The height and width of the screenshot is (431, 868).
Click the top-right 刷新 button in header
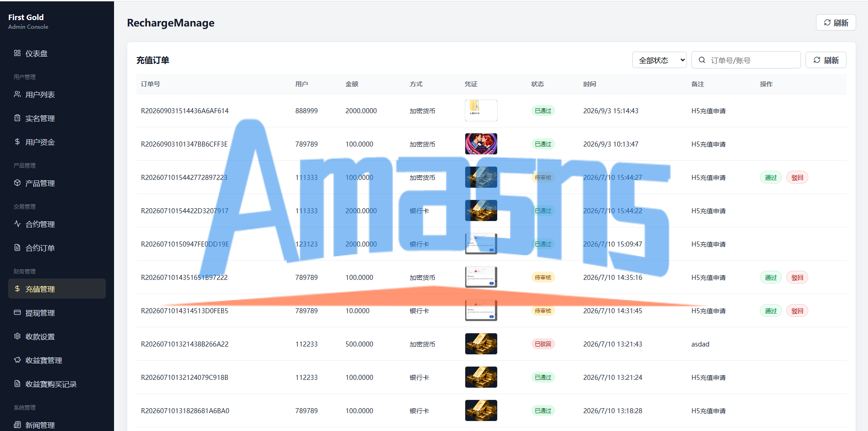tap(836, 22)
